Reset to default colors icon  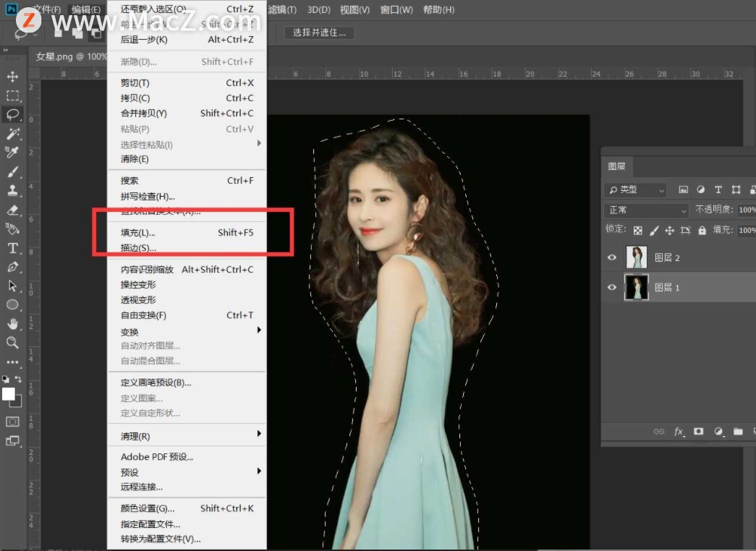click(x=5, y=379)
